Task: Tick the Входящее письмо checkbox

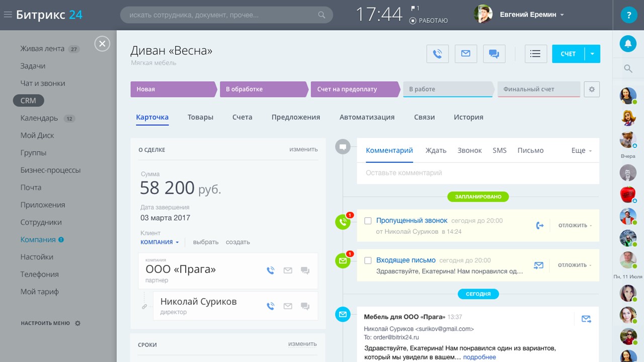Action: (368, 260)
